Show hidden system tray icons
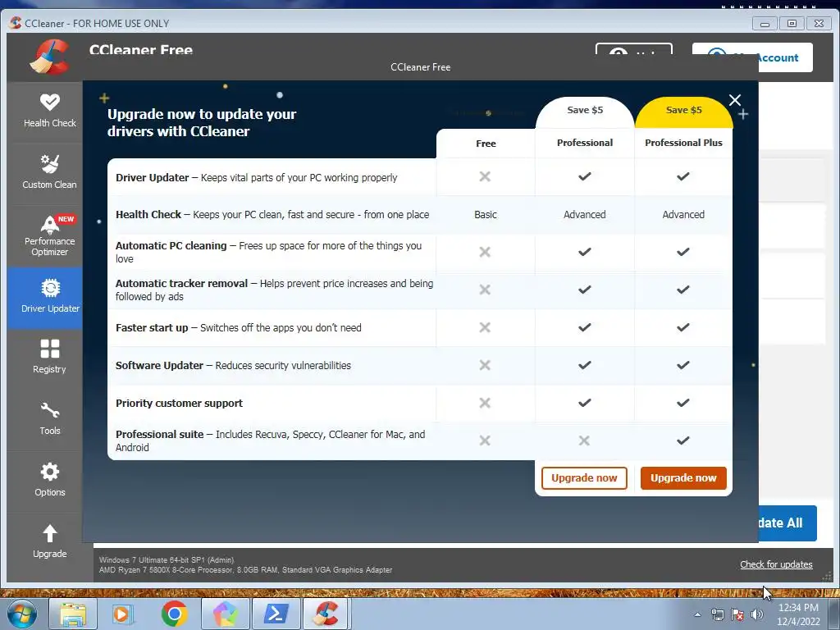 [697, 614]
